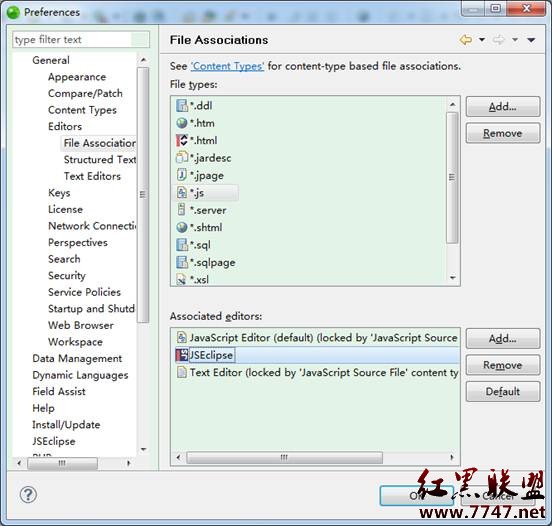Click the grayed forward arrow icon
Image resolution: width=552 pixels, height=526 pixels.
point(498,40)
